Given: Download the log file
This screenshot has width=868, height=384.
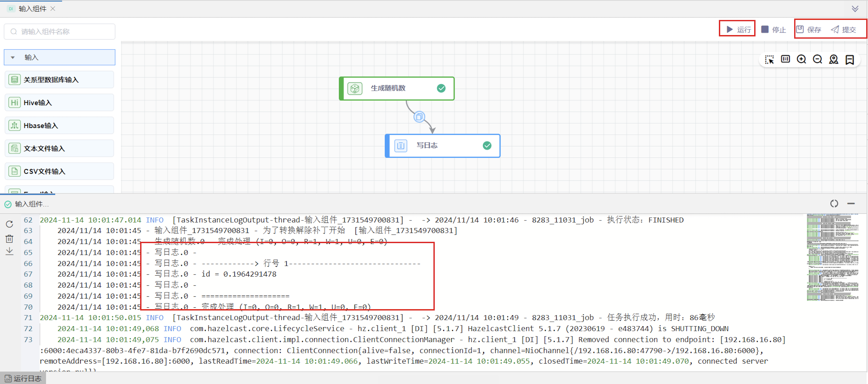Looking at the screenshot, I should [9, 252].
